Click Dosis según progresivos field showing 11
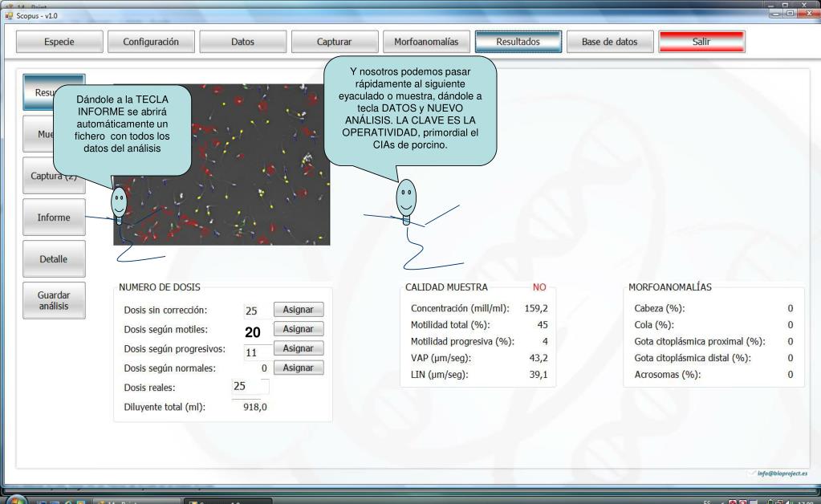Image resolution: width=821 pixels, height=504 pixels. [x=257, y=352]
